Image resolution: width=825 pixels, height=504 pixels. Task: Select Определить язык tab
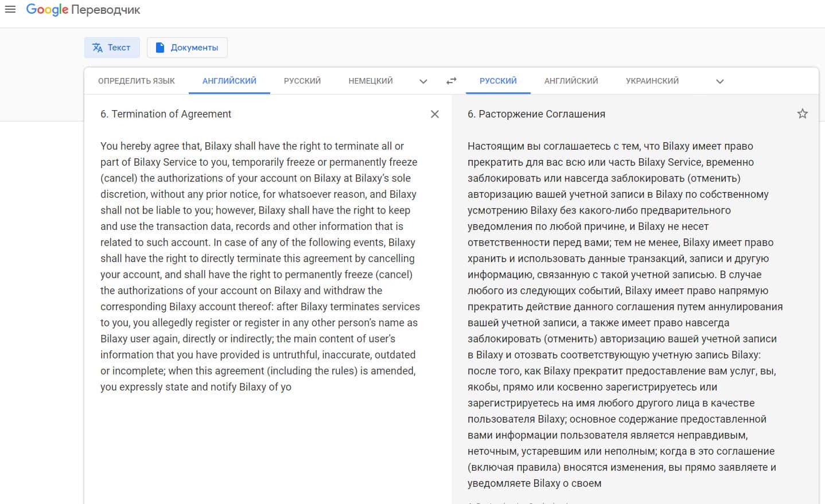pos(137,81)
